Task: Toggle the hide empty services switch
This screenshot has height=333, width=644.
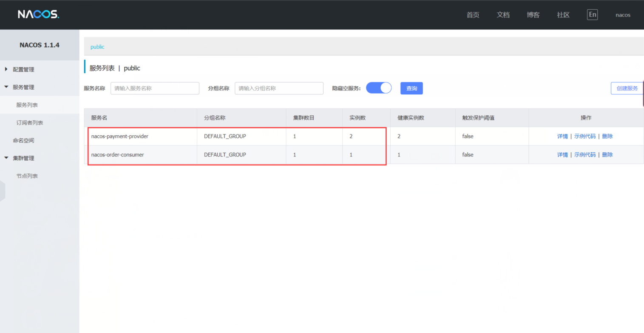Action: (x=378, y=88)
